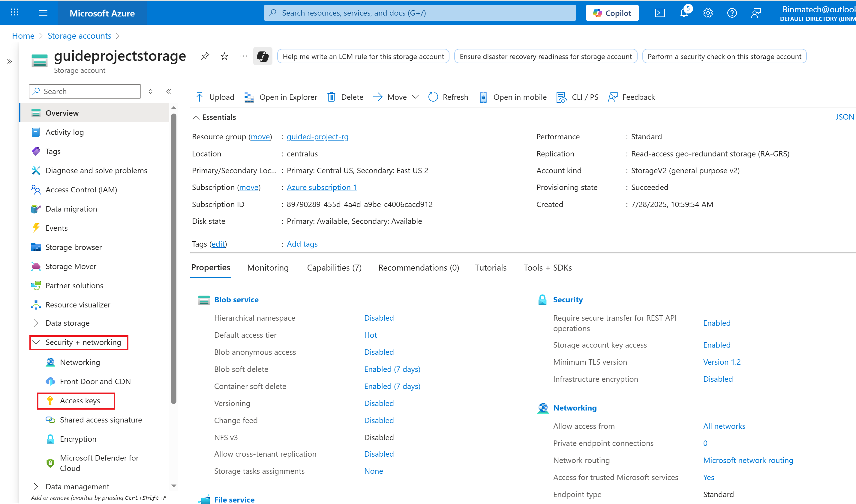Image resolution: width=856 pixels, height=504 pixels.
Task: Click the sidebar vertical scrollbar
Action: pos(174,258)
